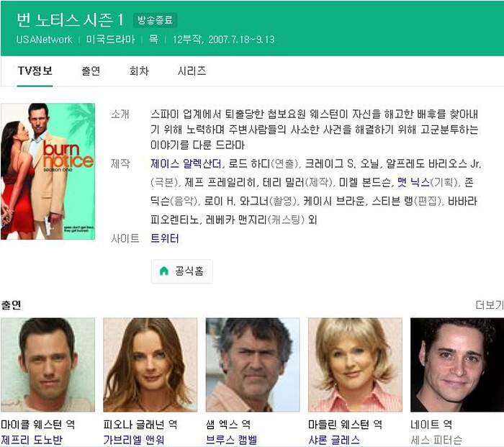
Task: Expand cast list with 더보기
Action: click(x=489, y=305)
